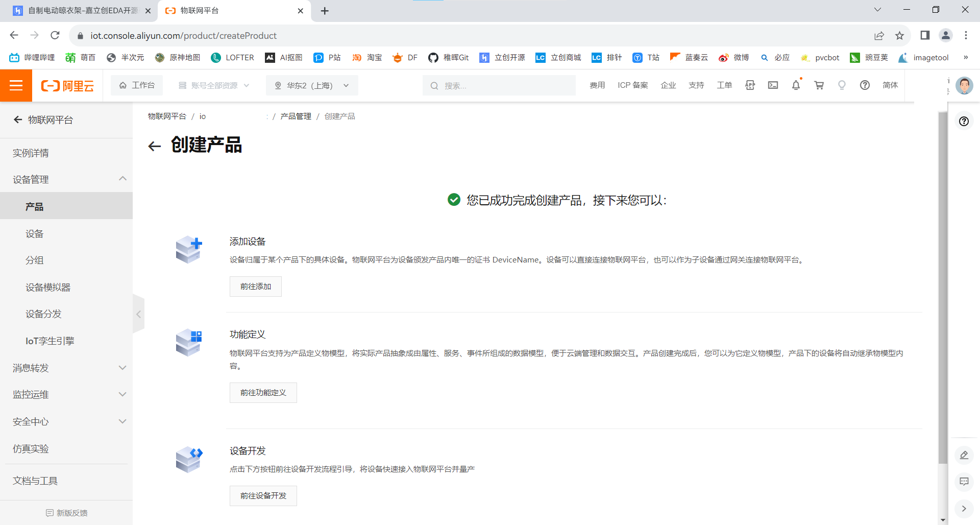Image resolution: width=980 pixels, height=525 pixels.
Task: Select 设备 in the sidebar menu
Action: pos(35,234)
